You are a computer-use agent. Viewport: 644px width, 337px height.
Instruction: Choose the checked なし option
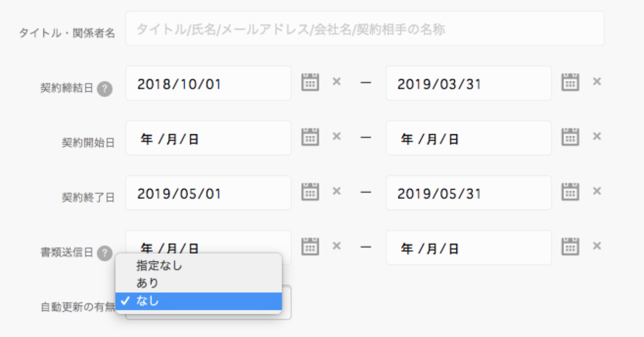199,301
